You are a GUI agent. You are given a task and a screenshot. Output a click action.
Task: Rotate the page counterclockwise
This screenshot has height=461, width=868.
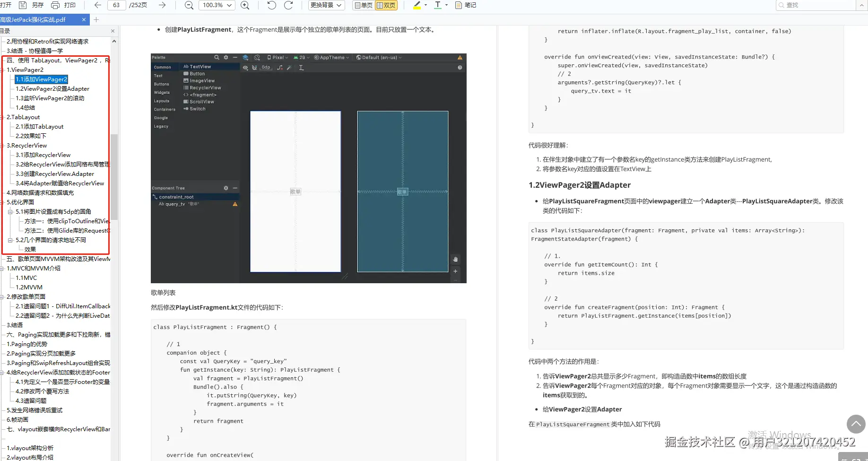(272, 5)
